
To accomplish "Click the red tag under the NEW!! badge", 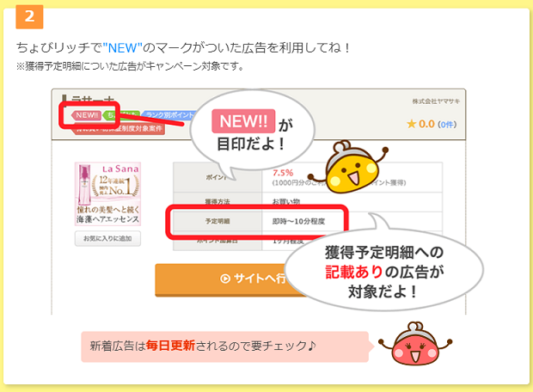I will point(119,128).
